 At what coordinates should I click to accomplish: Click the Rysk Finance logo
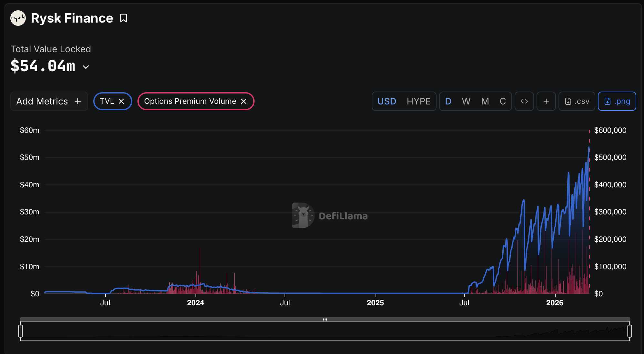pyautogui.click(x=18, y=18)
